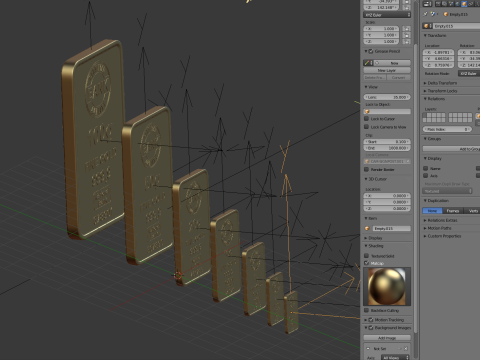Click the object icon in Item panel

click(367, 228)
